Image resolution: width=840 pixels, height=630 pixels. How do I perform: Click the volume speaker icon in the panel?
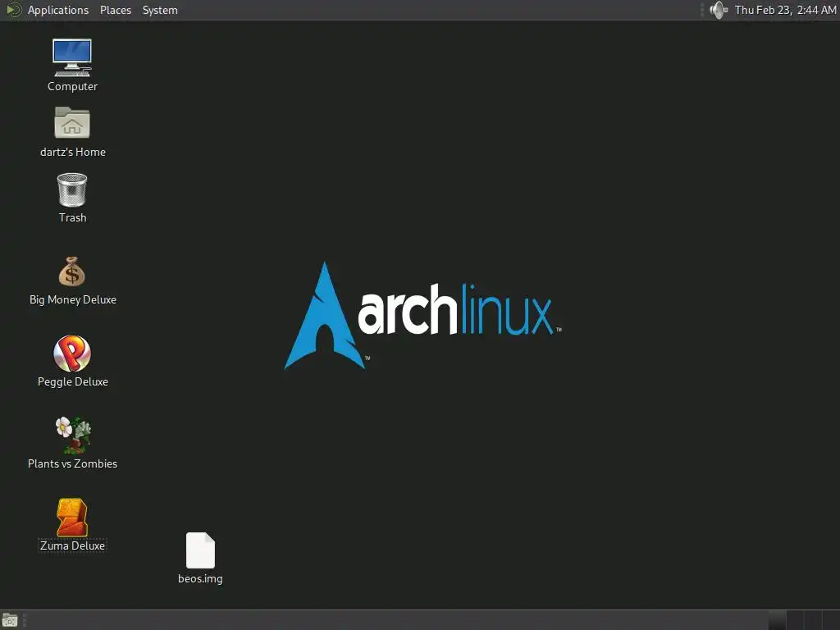tap(719, 10)
